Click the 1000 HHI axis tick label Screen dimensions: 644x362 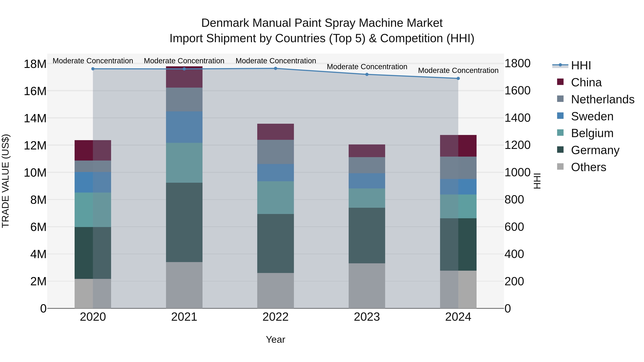pyautogui.click(x=518, y=172)
